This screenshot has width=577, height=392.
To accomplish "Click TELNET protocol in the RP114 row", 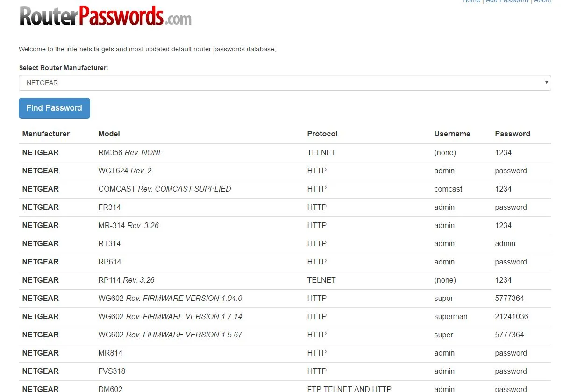I will tap(321, 280).
